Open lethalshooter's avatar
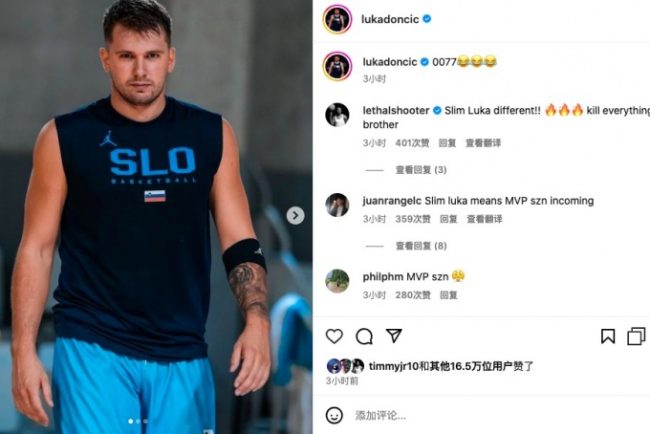Viewport: 650px width, 434px height. click(x=337, y=115)
